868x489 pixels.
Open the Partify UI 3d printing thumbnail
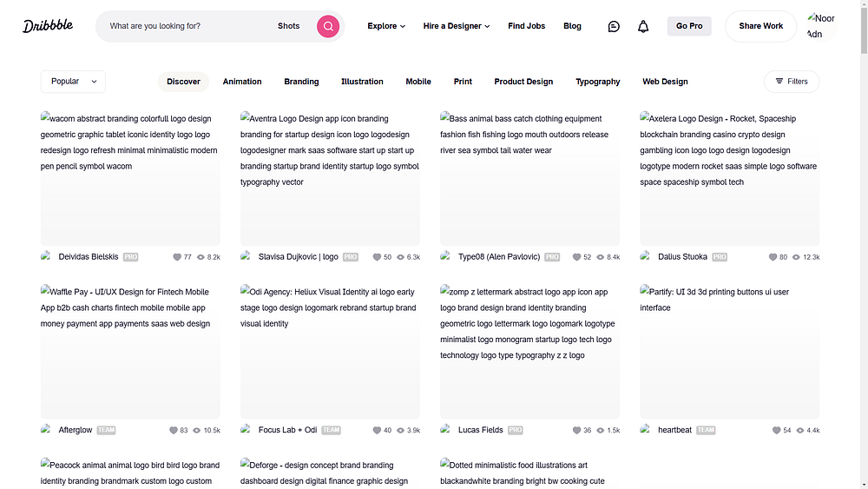[x=730, y=352]
